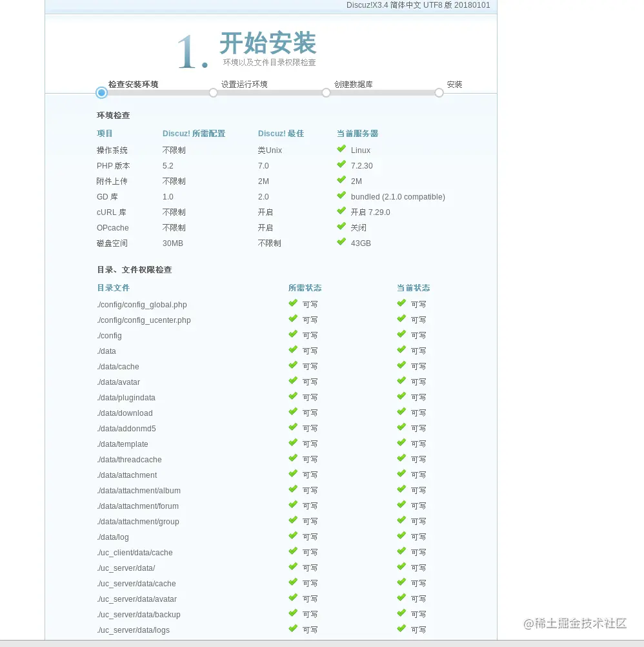Viewport: 644px width, 647px height.
Task: Click the cURL 库 row label
Action: [x=112, y=212]
